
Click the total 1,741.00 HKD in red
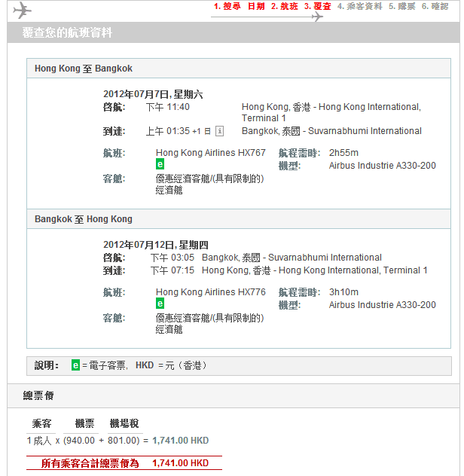coord(180,463)
